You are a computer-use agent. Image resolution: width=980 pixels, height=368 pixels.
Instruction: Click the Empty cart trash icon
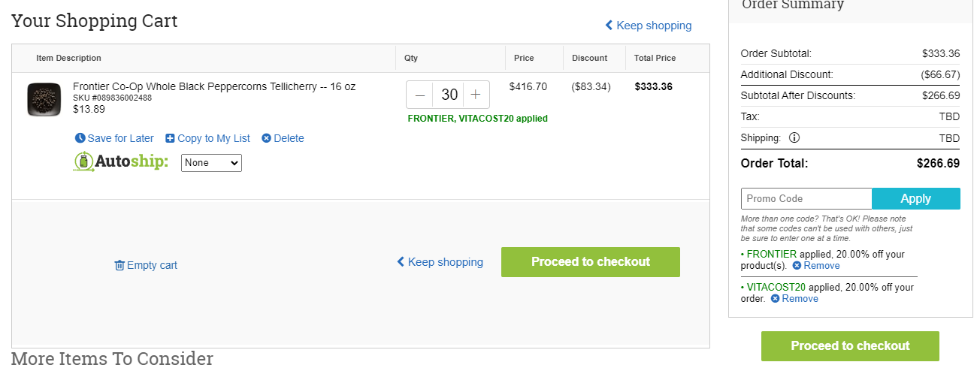(119, 265)
